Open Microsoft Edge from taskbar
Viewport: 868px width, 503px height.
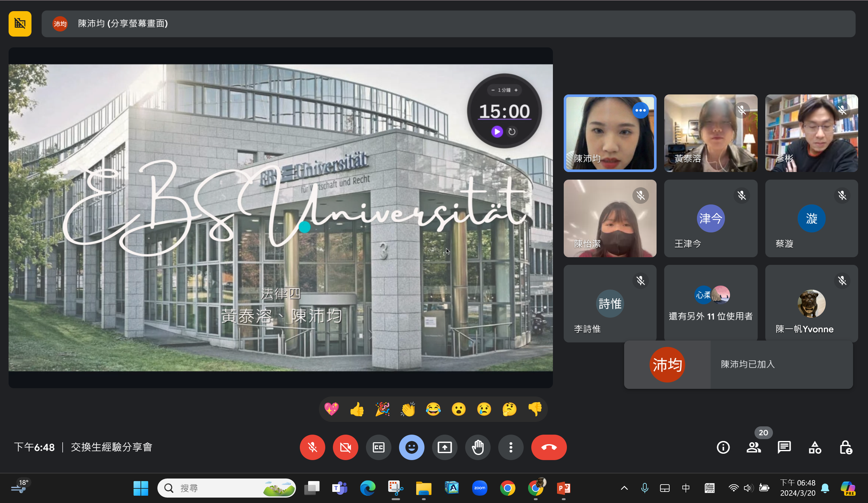[368, 488]
